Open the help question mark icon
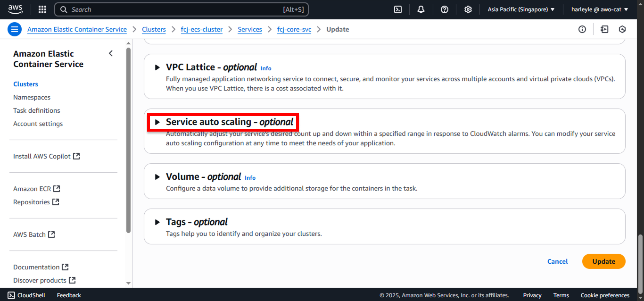Viewport: 644px width, 301px height. click(445, 9)
